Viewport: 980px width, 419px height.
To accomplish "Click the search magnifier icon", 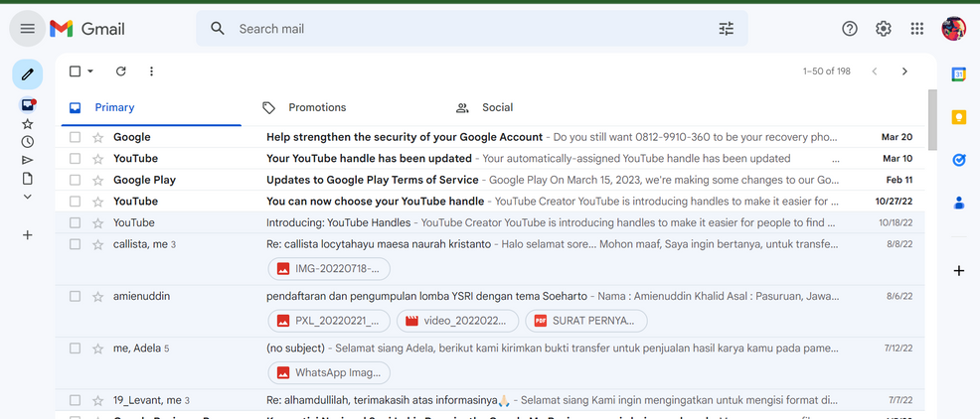I will (x=217, y=29).
